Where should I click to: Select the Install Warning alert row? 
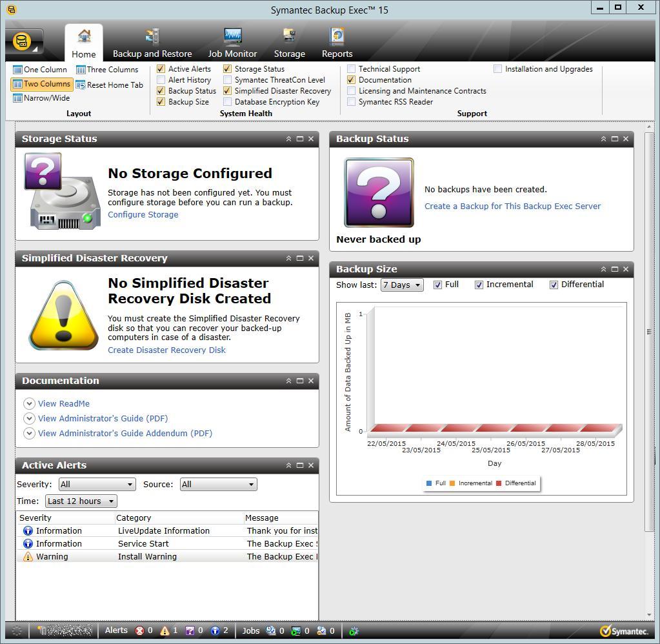(x=167, y=556)
